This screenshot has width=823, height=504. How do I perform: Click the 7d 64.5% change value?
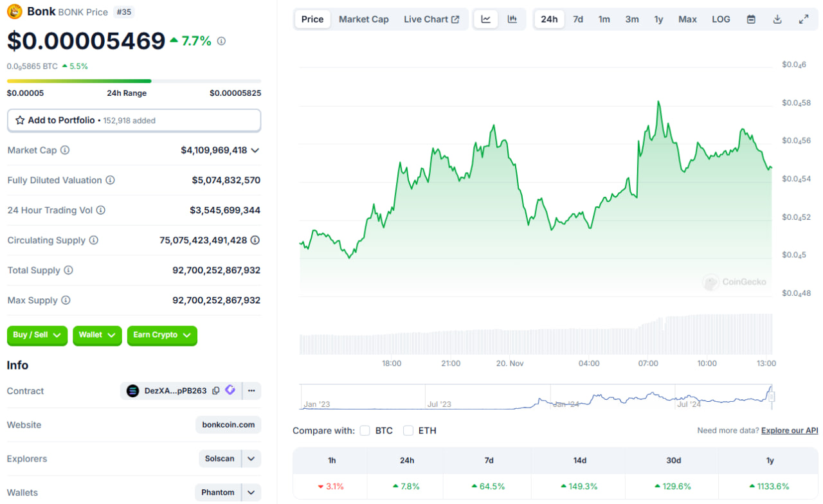pos(487,486)
